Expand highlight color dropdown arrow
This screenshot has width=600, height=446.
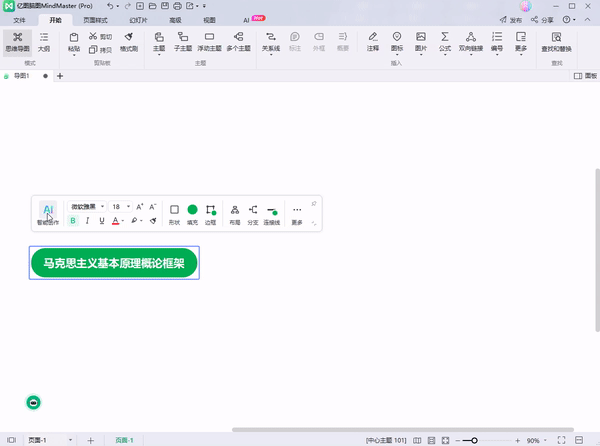142,221
